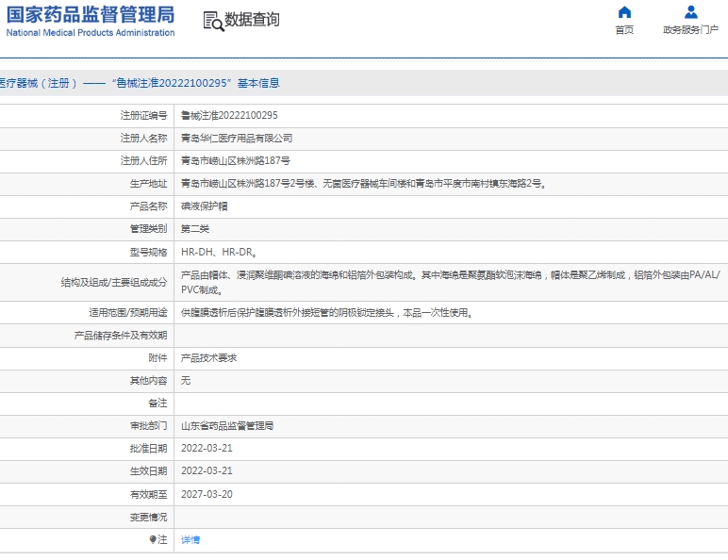This screenshot has width=728, height=560.
Task: Click 其他内容 value 无
Action: pyautogui.click(x=186, y=381)
